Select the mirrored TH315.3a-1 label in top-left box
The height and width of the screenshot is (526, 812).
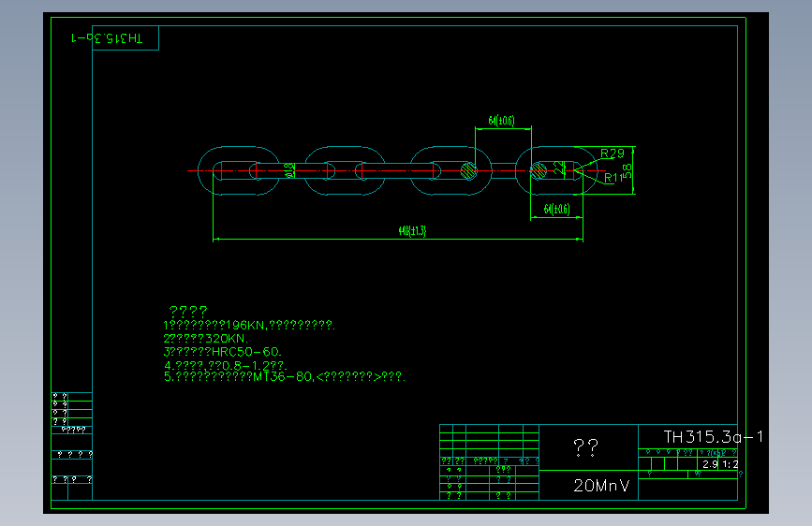click(x=107, y=38)
